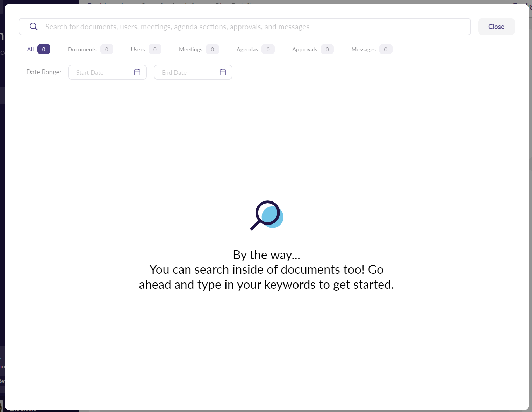
Task: Go to the Agendas tab
Action: [247, 50]
